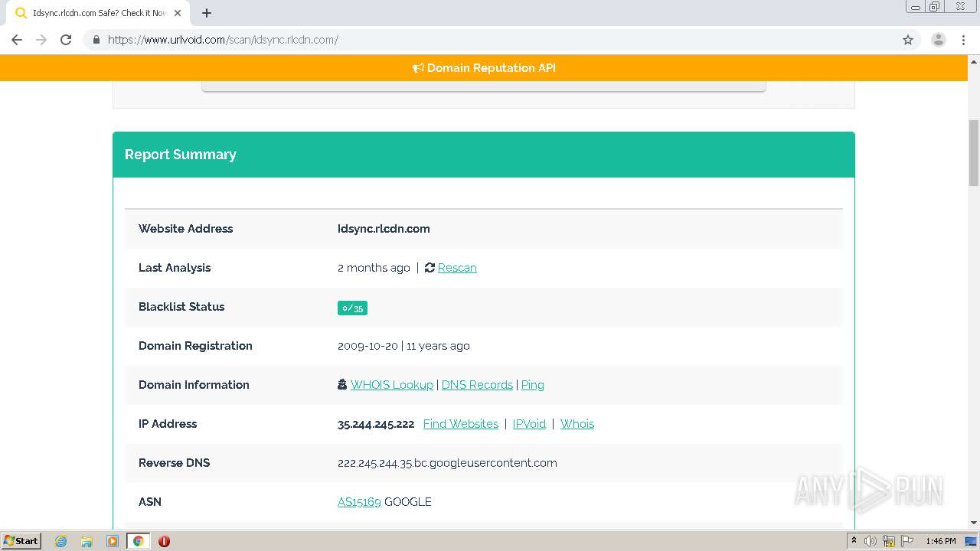Open Action Center flag icon
980x551 pixels.
coord(906,541)
